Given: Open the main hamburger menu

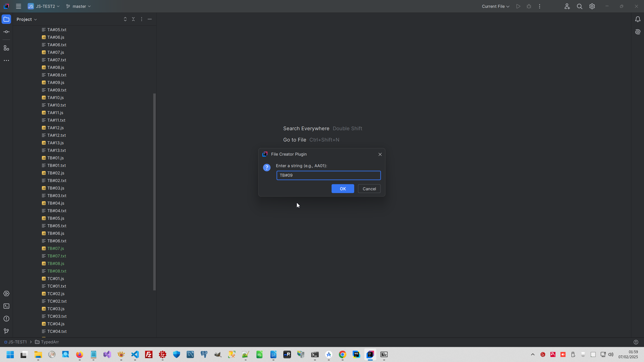Looking at the screenshot, I should coord(18,6).
